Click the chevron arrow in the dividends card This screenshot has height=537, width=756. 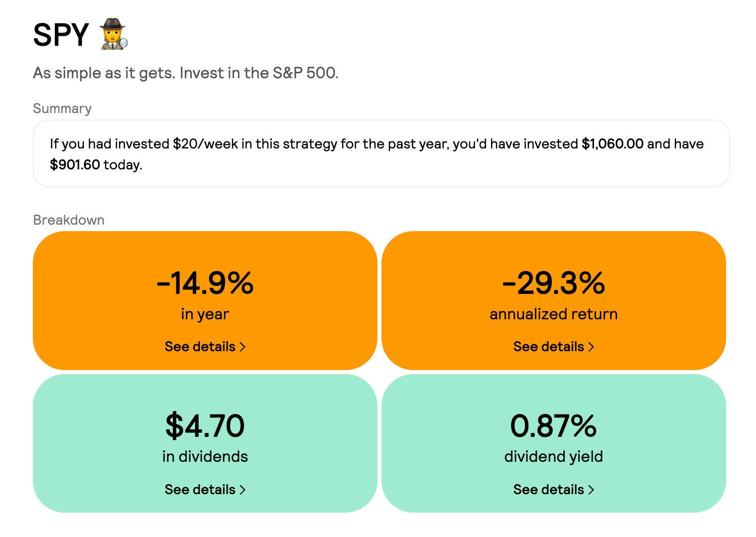point(243,490)
